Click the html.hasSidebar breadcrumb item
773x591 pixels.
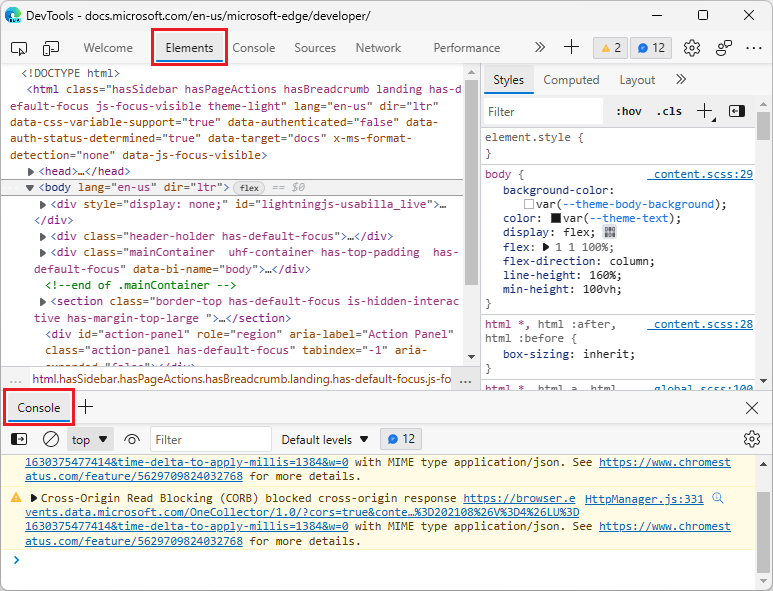tap(242, 379)
